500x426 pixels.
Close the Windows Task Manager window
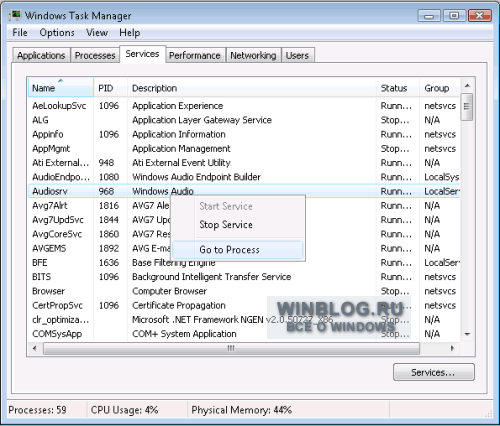pyautogui.click(x=480, y=16)
